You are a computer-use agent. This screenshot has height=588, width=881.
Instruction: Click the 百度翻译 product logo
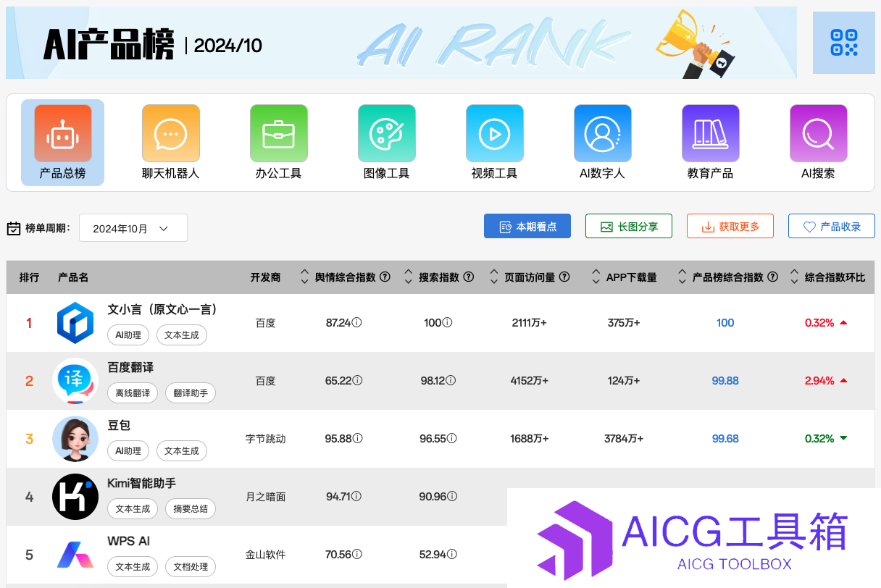(x=75, y=381)
